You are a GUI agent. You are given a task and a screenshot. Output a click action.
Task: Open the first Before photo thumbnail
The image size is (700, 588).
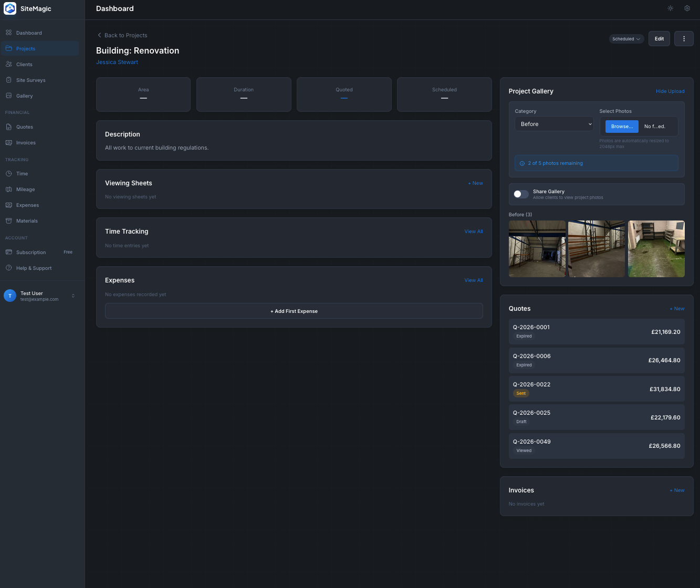coord(537,248)
